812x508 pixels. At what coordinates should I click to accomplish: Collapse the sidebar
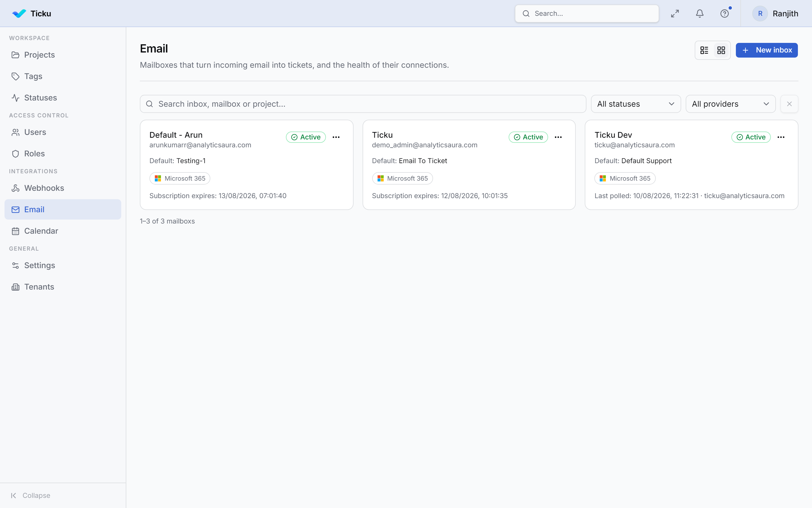30,495
